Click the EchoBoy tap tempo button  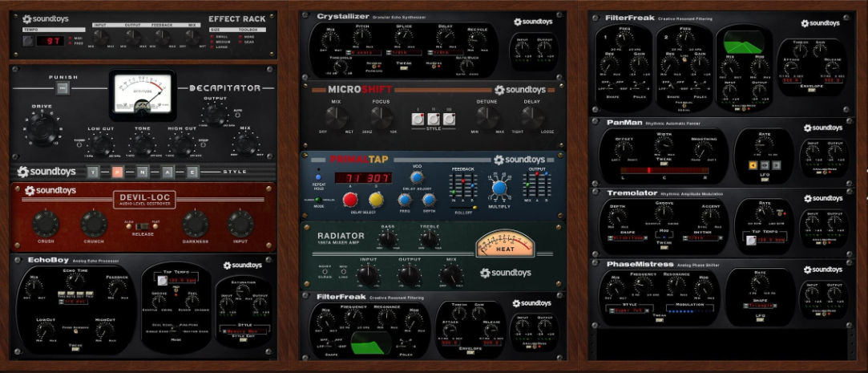(163, 281)
